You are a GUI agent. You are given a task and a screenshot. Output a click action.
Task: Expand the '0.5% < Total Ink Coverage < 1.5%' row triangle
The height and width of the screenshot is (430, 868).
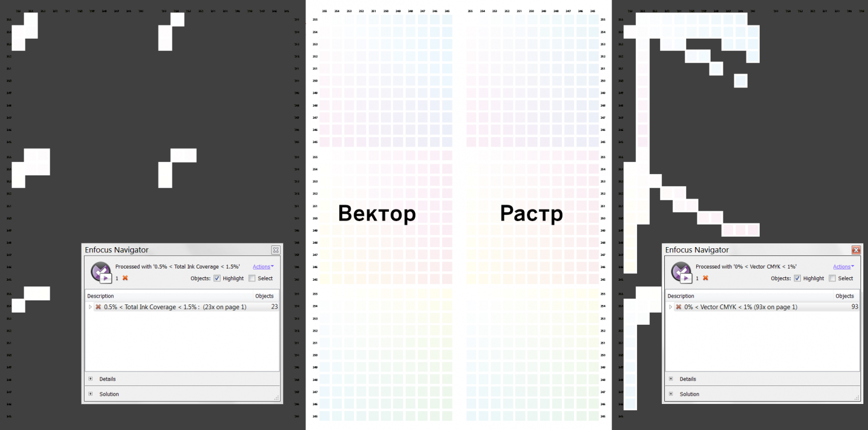90,307
